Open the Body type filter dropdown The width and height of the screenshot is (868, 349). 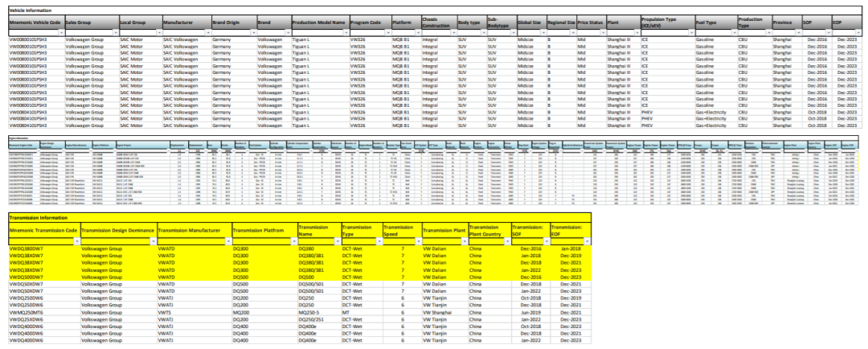coord(484,33)
